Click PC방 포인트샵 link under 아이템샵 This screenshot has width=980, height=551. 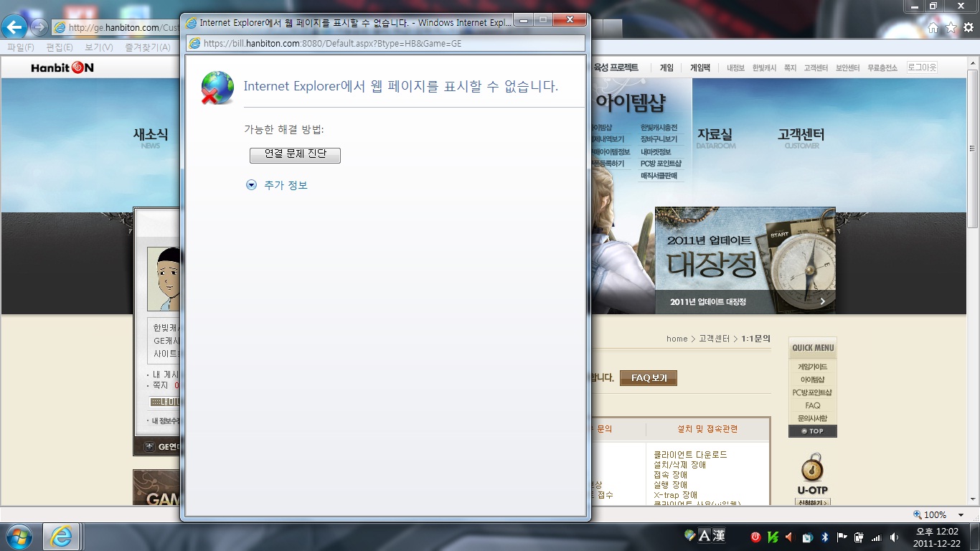point(661,164)
